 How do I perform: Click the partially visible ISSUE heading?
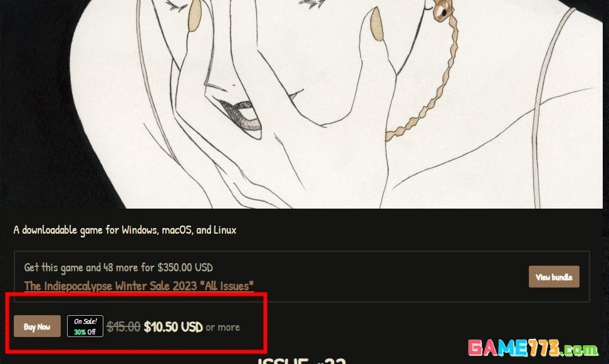[x=301, y=360]
